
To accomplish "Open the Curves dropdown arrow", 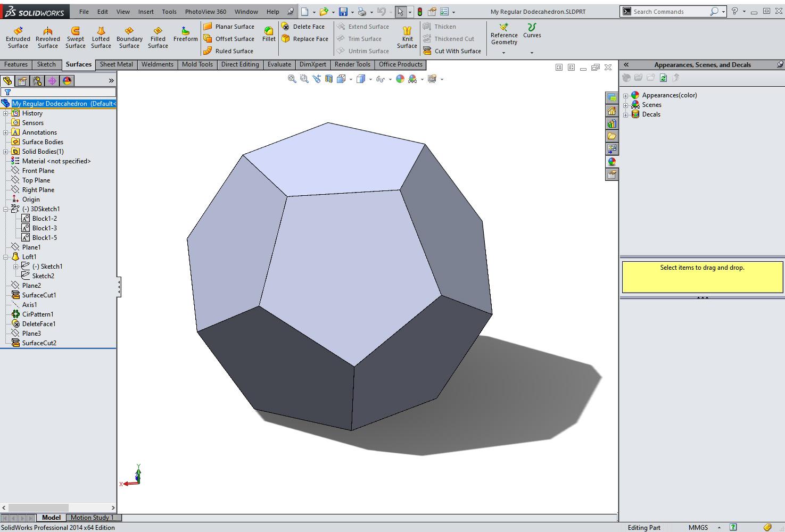I will coord(532,53).
